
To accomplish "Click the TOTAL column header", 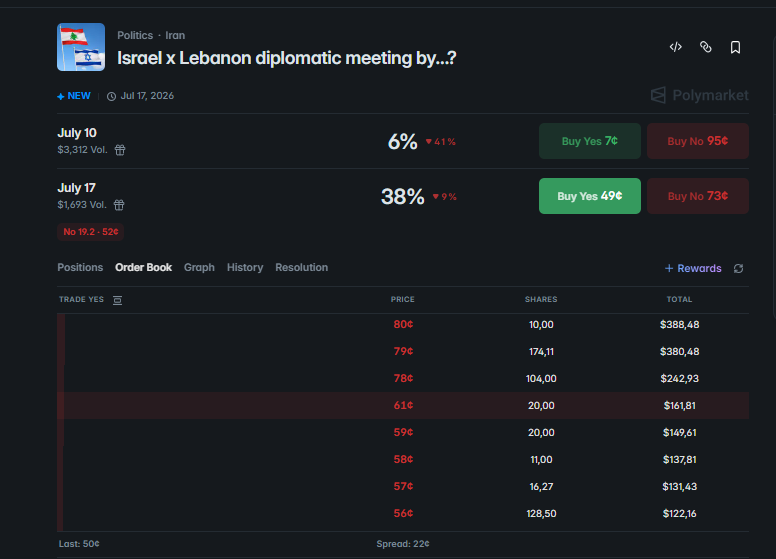I will 679,299.
